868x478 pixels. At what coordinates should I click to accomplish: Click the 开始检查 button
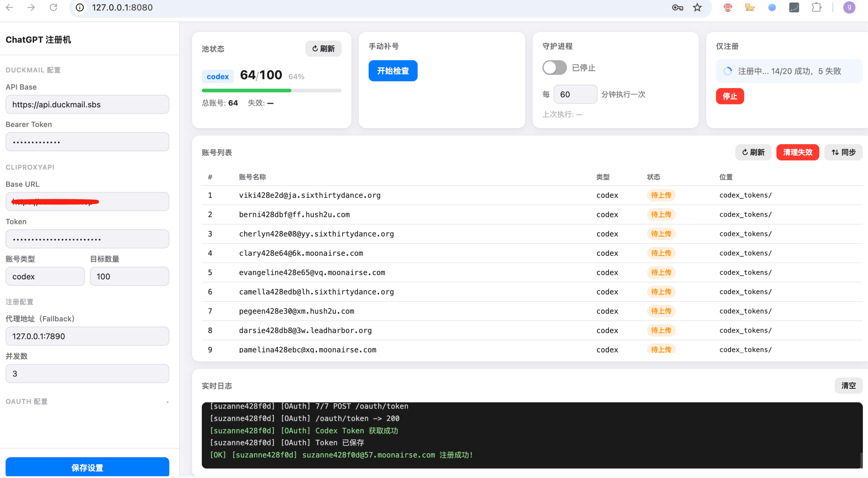coord(393,71)
